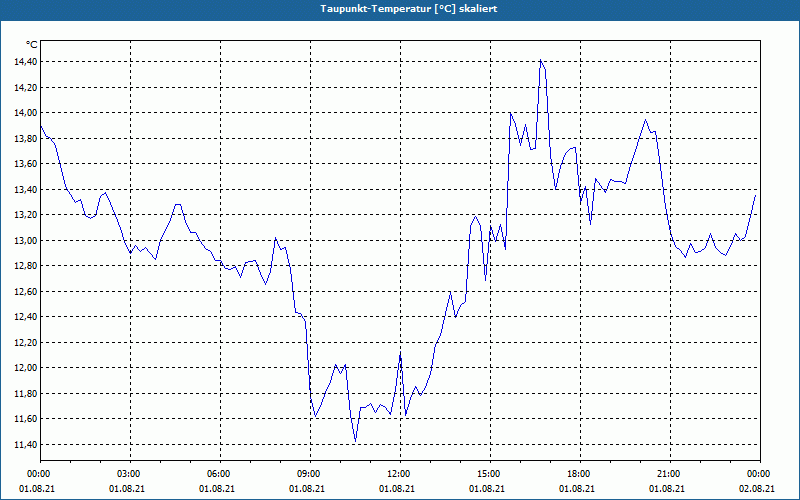Click the 11,80 axis label
The width and height of the screenshot is (800, 500).
26,393
